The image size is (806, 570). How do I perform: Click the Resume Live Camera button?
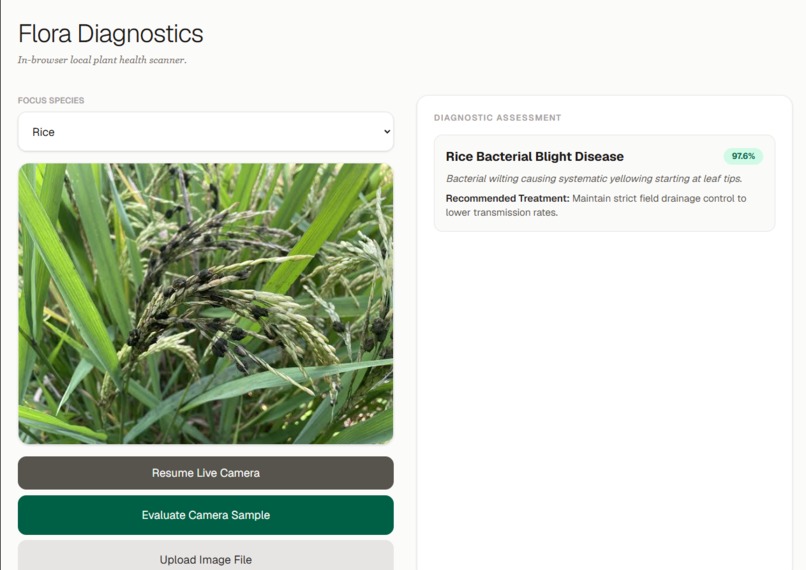(x=206, y=473)
